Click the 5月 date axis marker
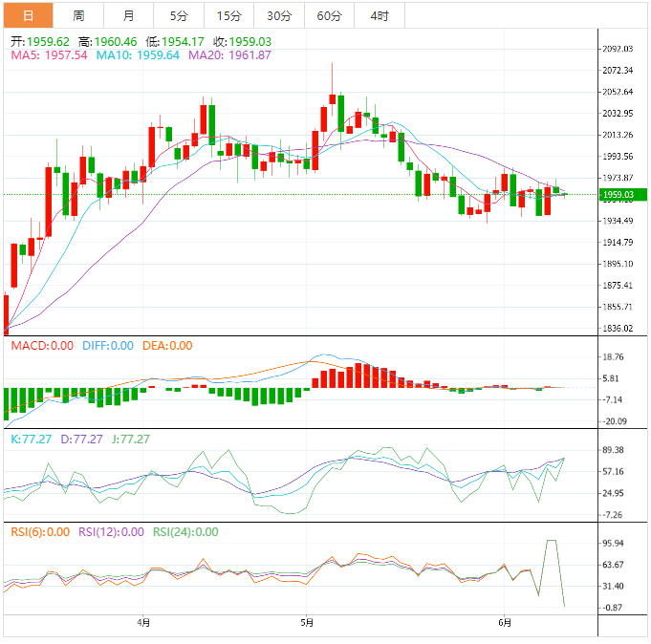This screenshot has width=651, height=644. point(307,623)
